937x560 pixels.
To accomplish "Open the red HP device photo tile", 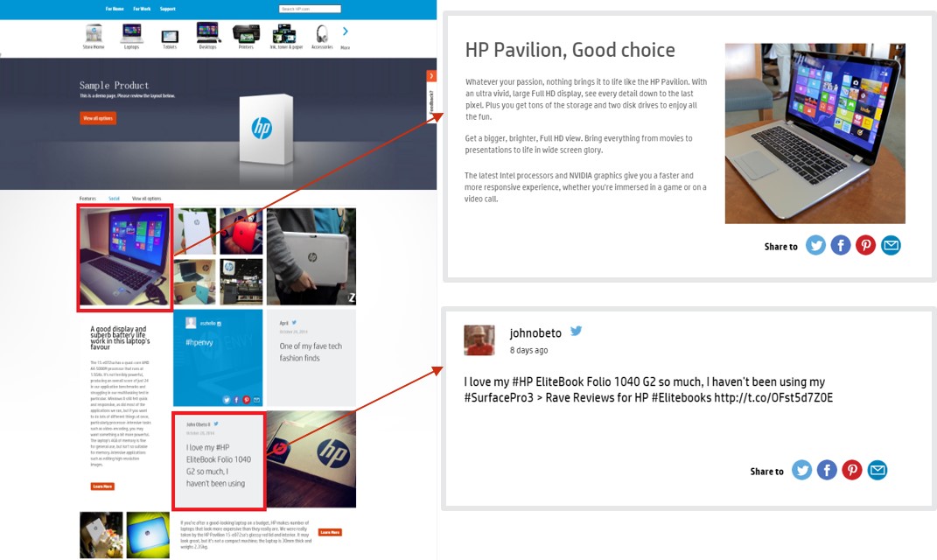I will pyautogui.click(x=241, y=231).
